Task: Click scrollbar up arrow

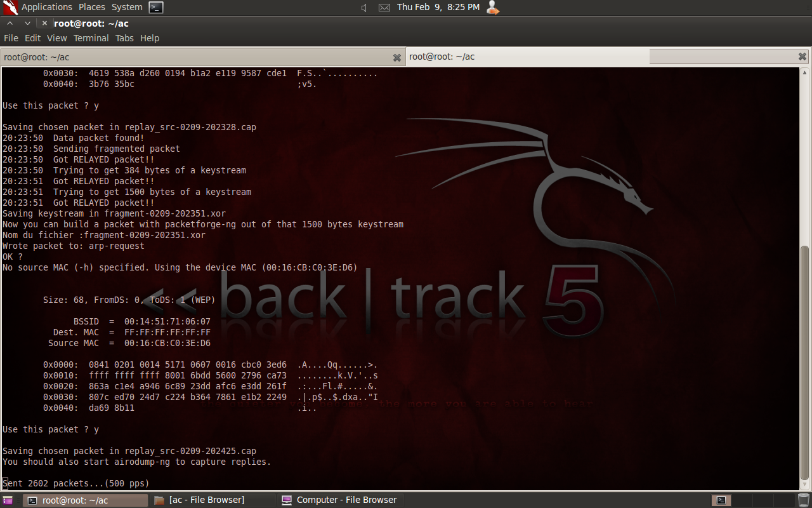Action: tap(804, 71)
